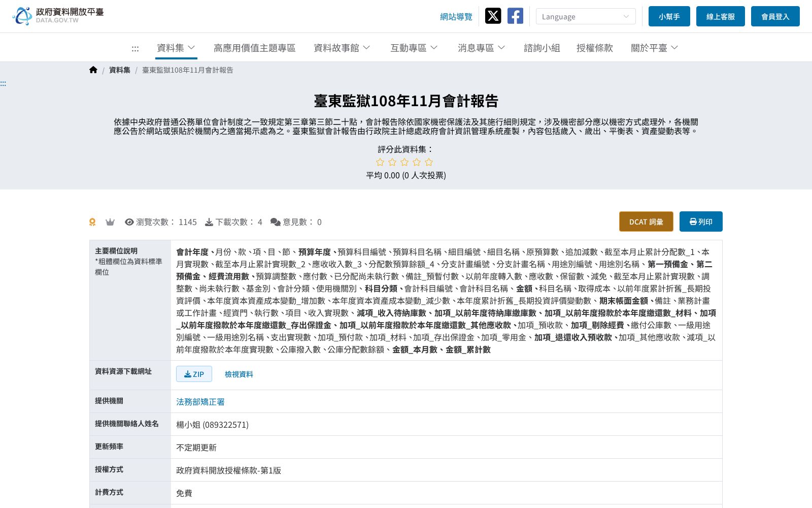The height and width of the screenshot is (508, 812).
Task: Rate dataset one star
Action: tap(380, 162)
